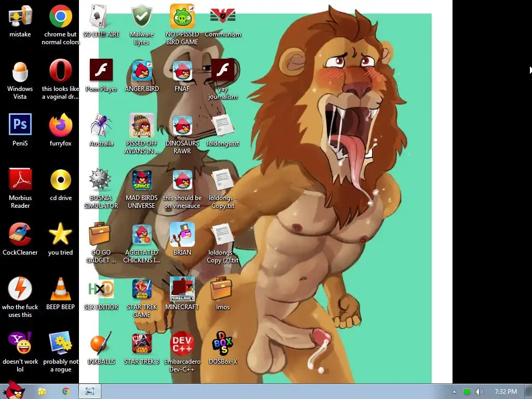The width and height of the screenshot is (532, 399).
Task: Open the volume speaker tray icon
Action: (x=479, y=392)
